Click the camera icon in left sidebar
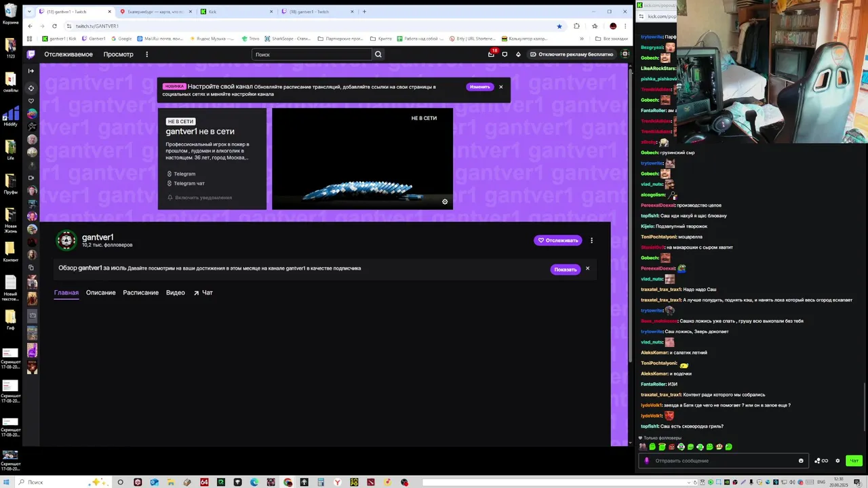 click(x=31, y=178)
